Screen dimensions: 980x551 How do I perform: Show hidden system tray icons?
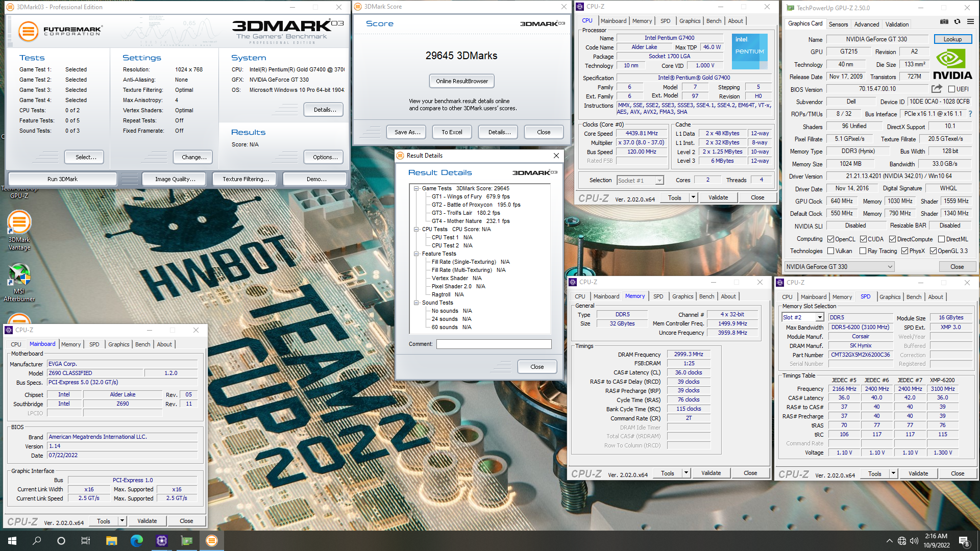tap(889, 541)
